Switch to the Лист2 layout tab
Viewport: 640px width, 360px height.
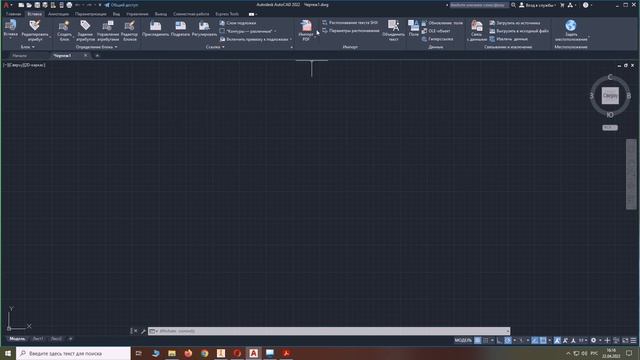coord(56,339)
